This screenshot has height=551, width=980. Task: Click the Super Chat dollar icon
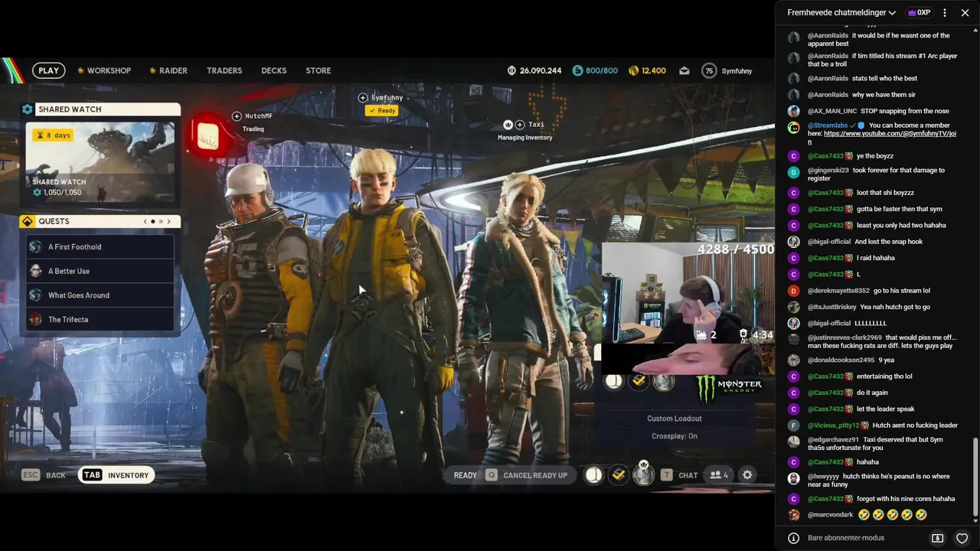pos(937,538)
